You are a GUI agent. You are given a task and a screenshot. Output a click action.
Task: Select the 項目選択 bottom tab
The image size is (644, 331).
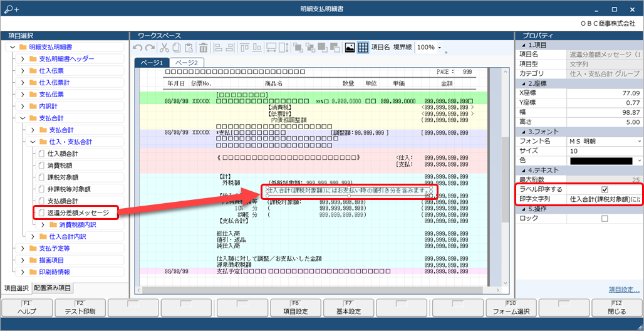(x=16, y=288)
